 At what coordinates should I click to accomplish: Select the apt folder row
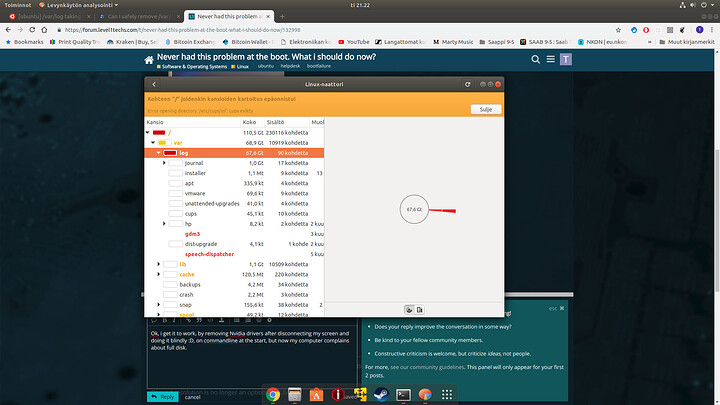[x=234, y=183]
